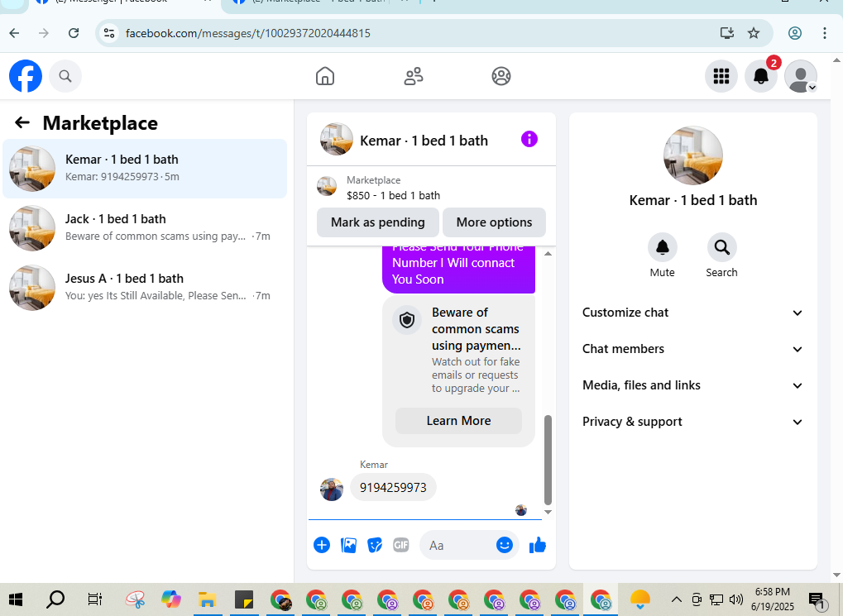Attach a photo using image icon

pos(348,545)
